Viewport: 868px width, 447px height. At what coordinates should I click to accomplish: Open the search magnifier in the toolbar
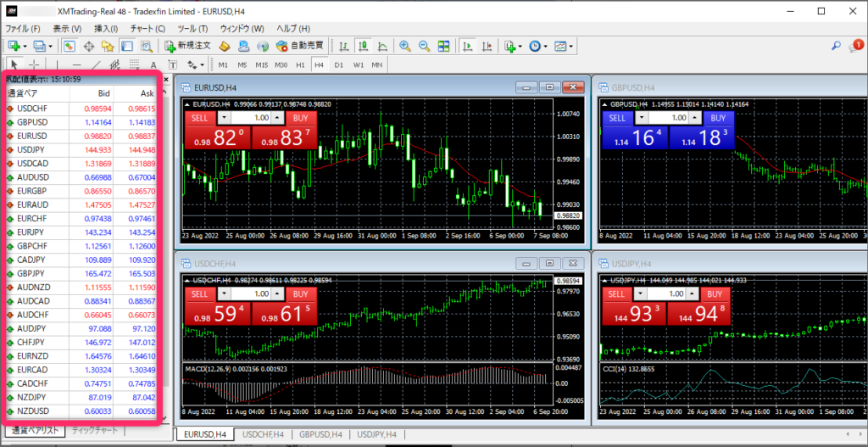click(836, 46)
